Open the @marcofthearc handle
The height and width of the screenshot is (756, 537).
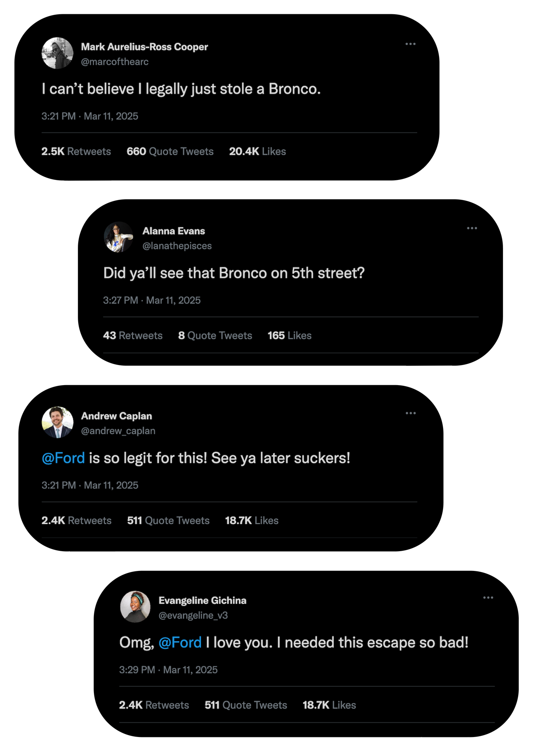(x=115, y=62)
